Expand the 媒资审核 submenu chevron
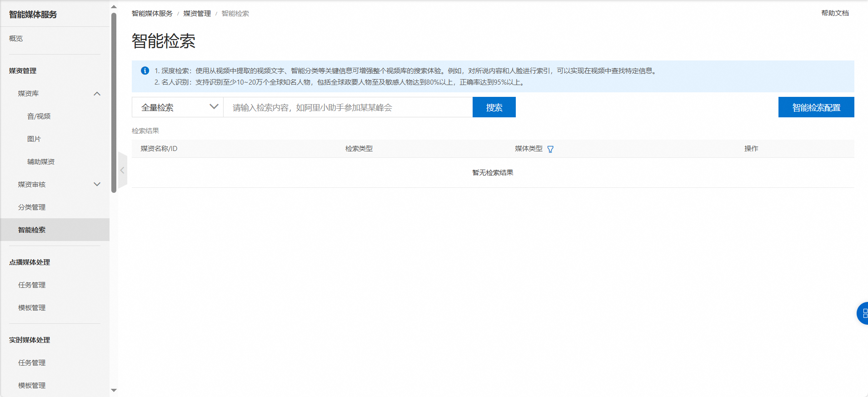 [97, 184]
